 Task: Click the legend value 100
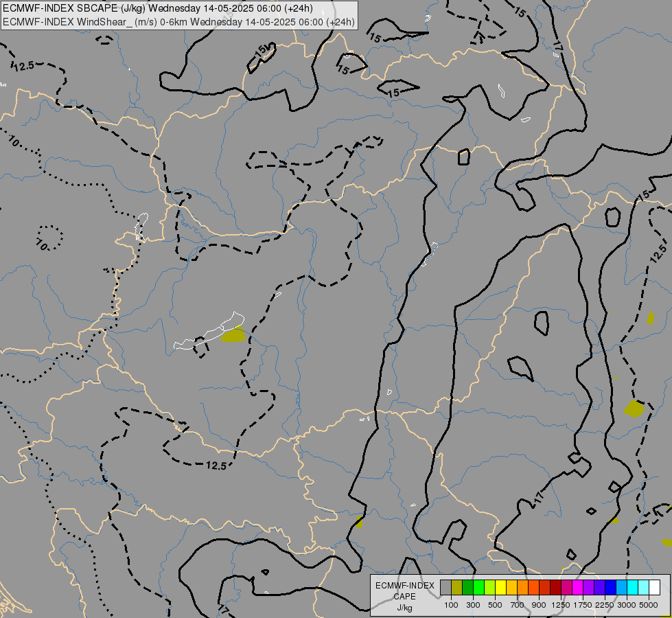pos(451,605)
